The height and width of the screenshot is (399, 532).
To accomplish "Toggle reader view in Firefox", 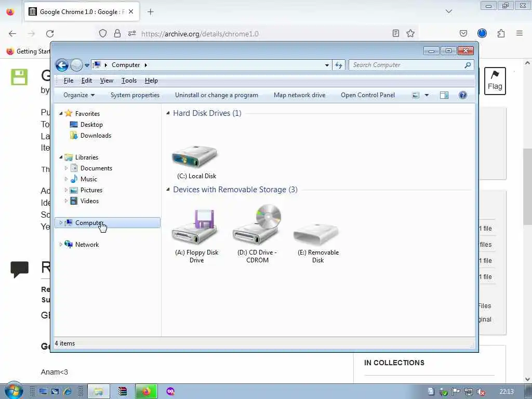I will 395,33.
